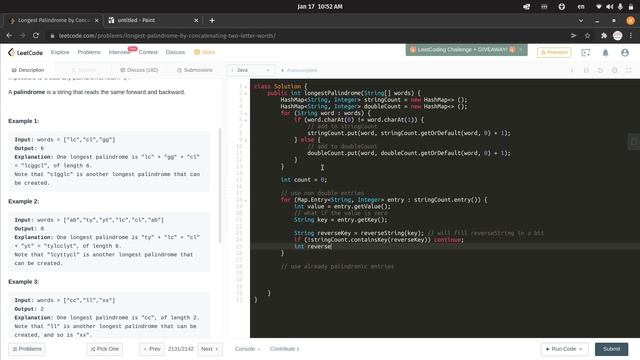Close the untitled - Paint tab
The height and width of the screenshot is (360, 640).
click(x=196, y=20)
